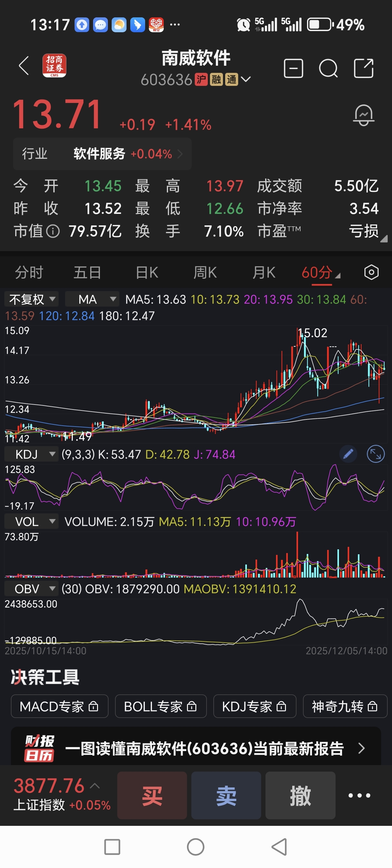Tap the 卖 sell button

pyautogui.click(x=226, y=795)
